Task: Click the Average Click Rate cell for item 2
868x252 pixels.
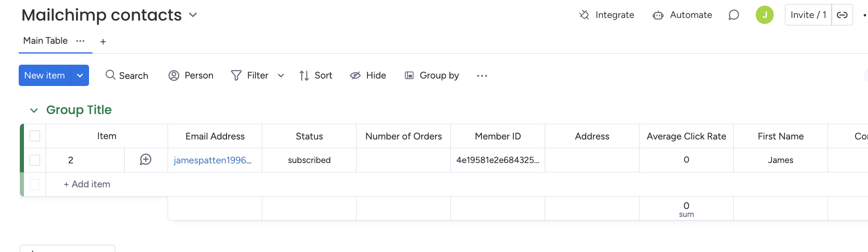Action: pos(687,160)
